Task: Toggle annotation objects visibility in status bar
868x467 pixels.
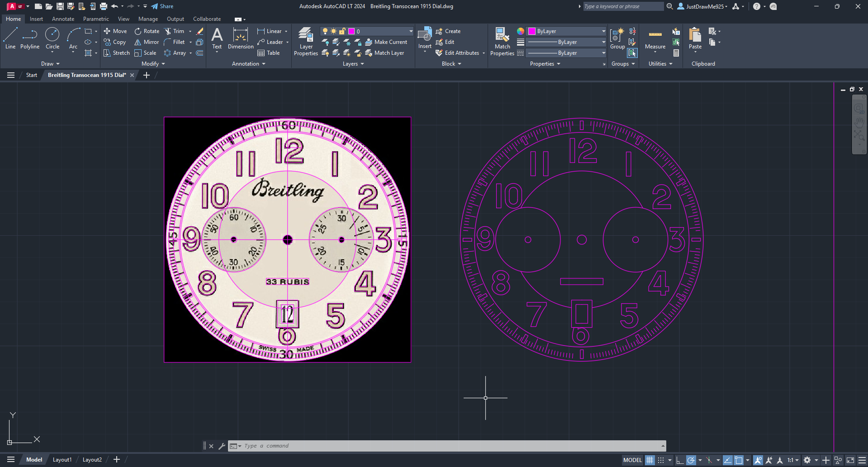Action: coord(758,460)
